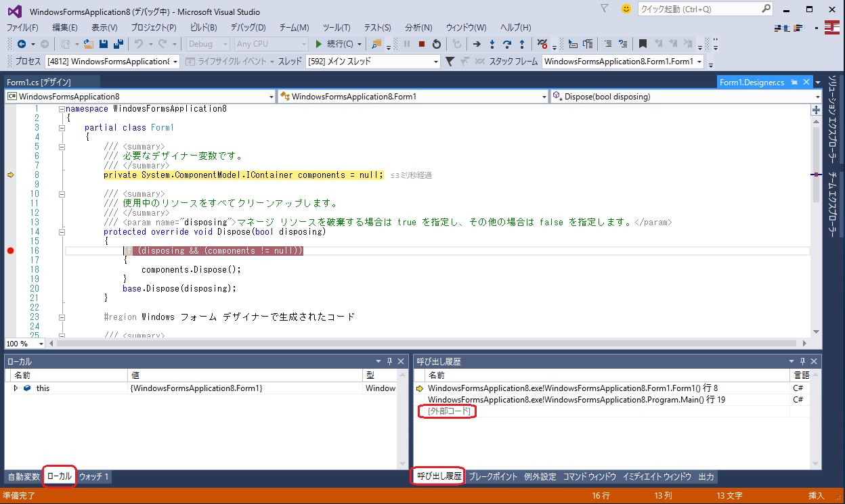Undo the last action with the undo icon
Image resolution: width=845 pixels, height=504 pixels.
coord(139,44)
